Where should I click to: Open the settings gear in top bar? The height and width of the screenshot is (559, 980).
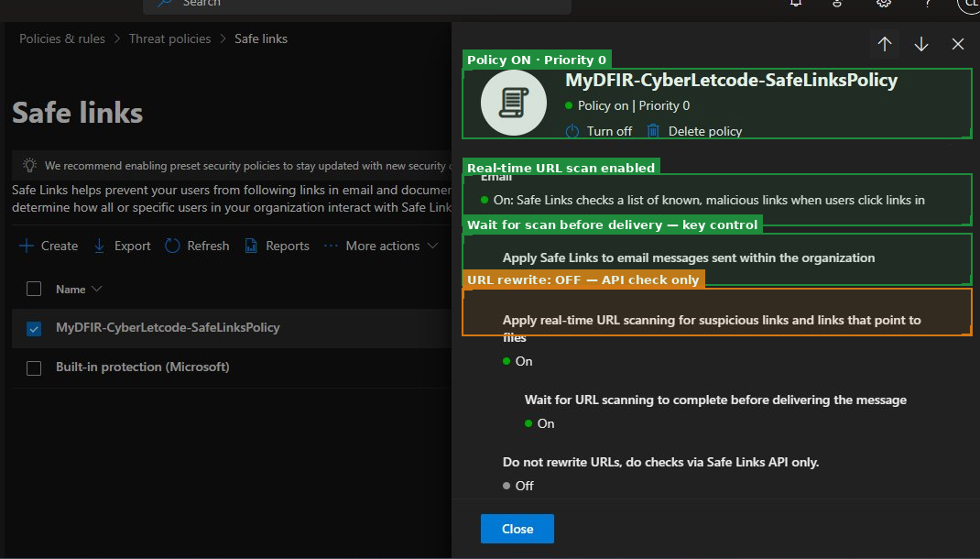(x=883, y=3)
